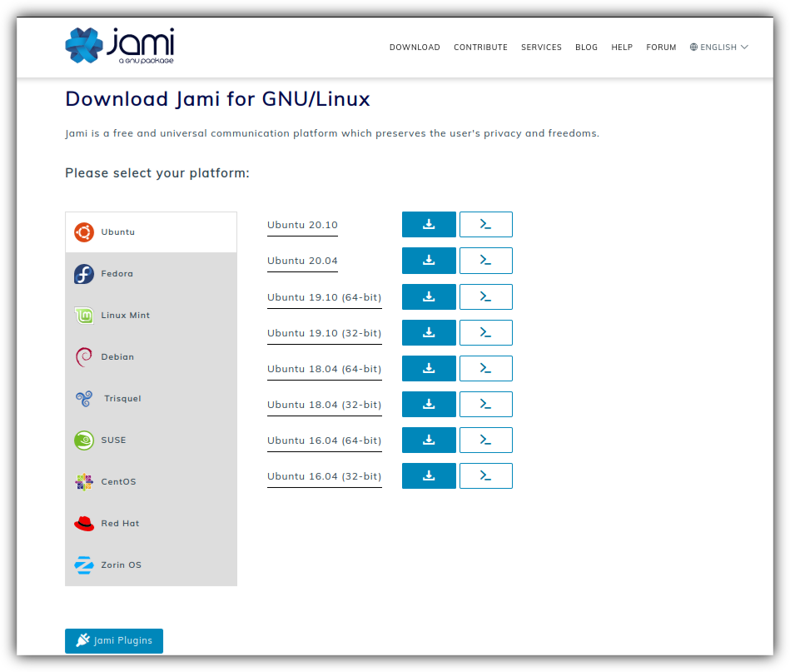790x672 pixels.
Task: Show terminal instructions for Ubuntu 20.10
Action: pyautogui.click(x=485, y=224)
